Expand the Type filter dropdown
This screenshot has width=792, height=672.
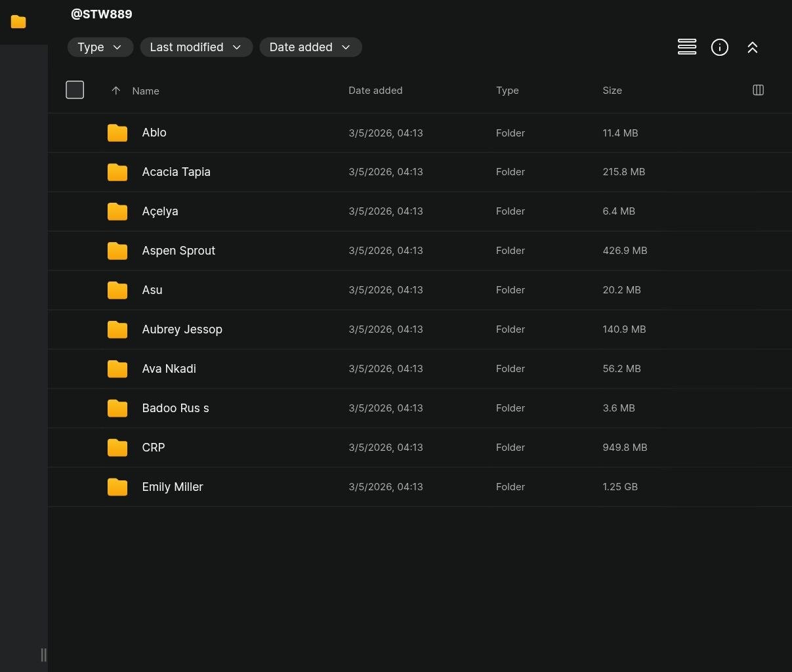[100, 47]
